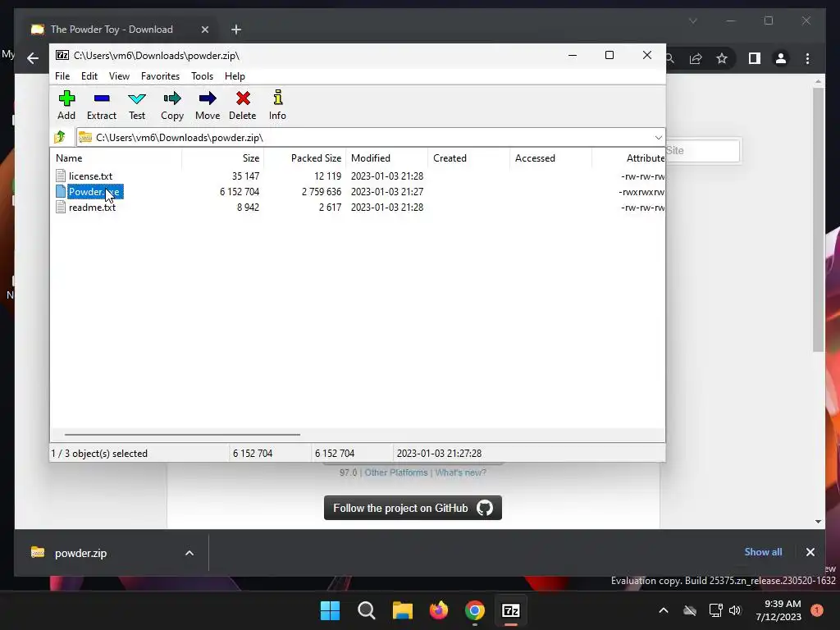Select Powder.exe in the file list
Image resolution: width=840 pixels, height=630 pixels.
coord(95,191)
